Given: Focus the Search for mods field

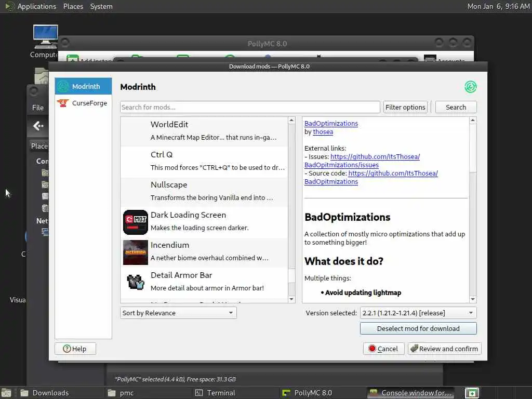Looking at the screenshot, I should coord(250,107).
